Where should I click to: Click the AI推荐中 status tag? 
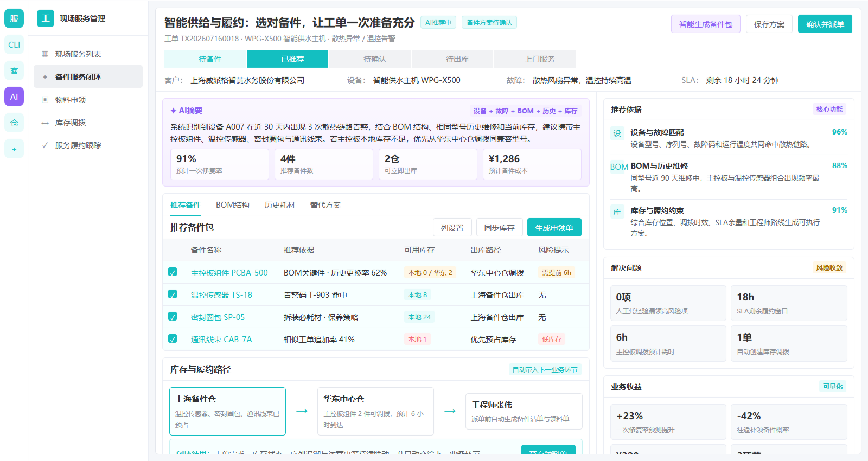pos(438,22)
